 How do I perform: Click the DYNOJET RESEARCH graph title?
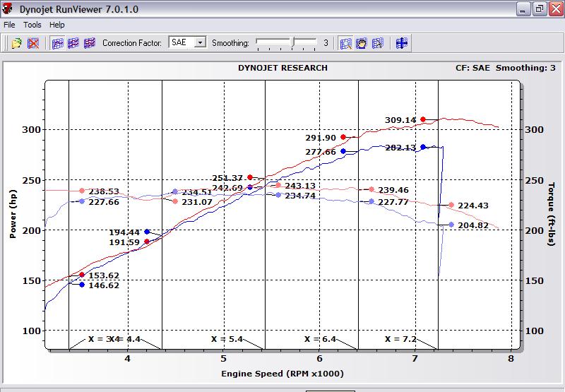click(x=283, y=68)
